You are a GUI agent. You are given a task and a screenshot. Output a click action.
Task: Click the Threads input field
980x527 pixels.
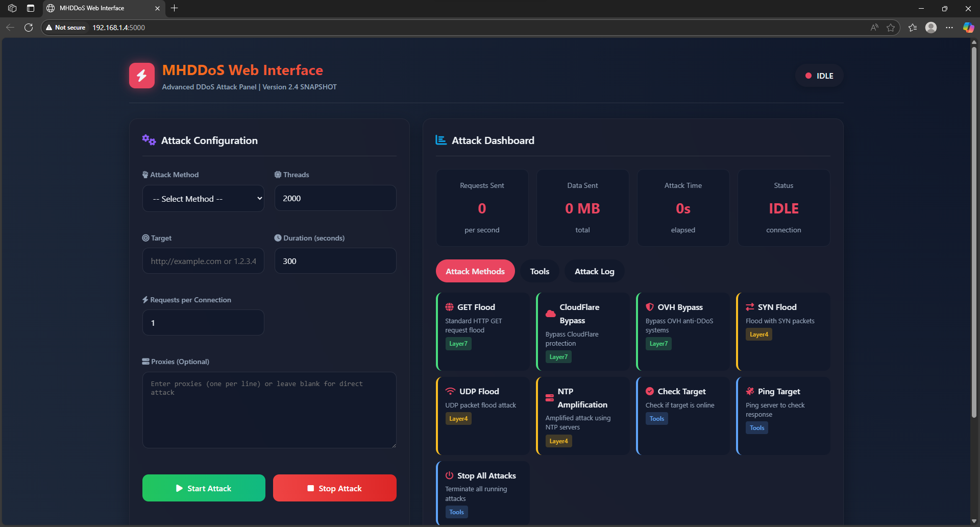335,198
